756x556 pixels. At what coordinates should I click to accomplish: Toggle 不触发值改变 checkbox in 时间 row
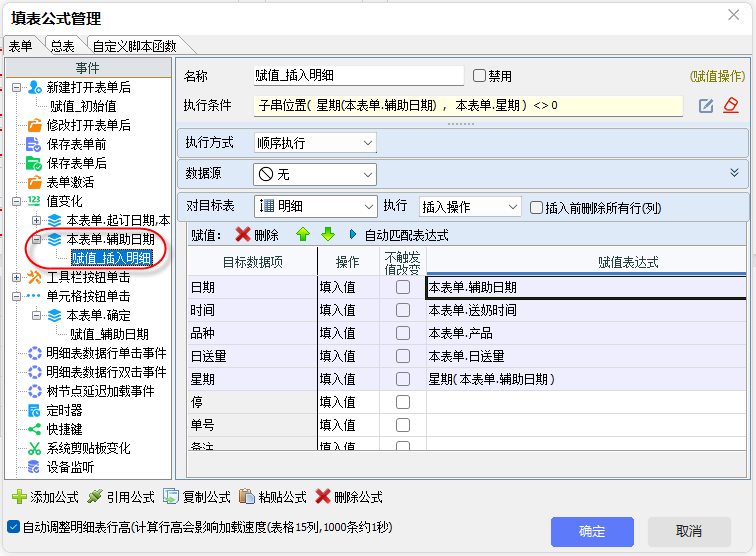(403, 310)
